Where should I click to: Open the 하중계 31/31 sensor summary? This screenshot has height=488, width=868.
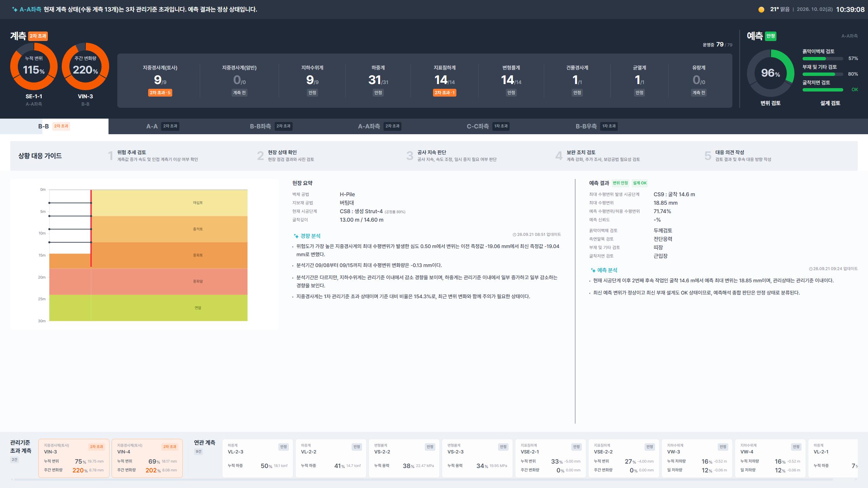click(378, 81)
